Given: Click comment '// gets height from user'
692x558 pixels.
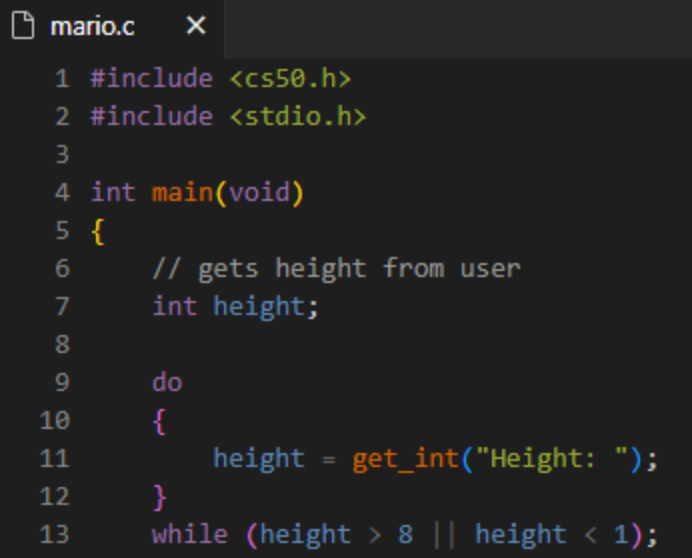Looking at the screenshot, I should pos(336,268).
